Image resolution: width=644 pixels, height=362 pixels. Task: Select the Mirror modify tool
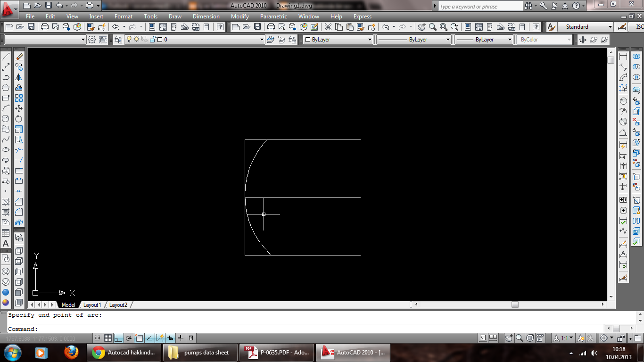click(19, 77)
